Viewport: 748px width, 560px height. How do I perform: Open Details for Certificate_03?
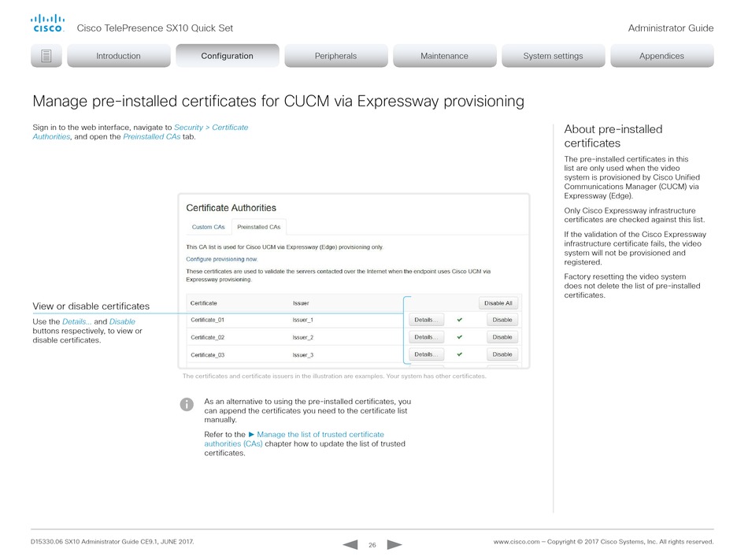426,354
